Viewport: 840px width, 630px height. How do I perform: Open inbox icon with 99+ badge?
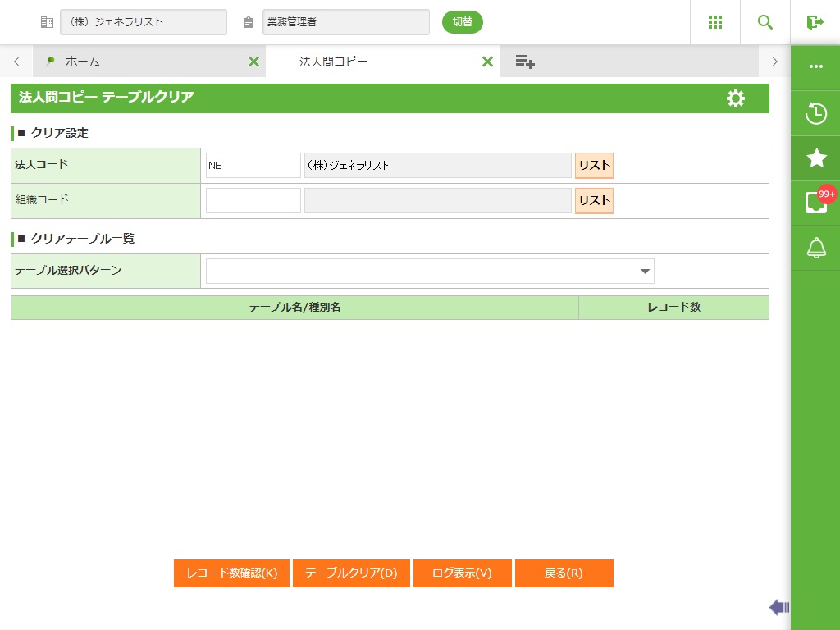click(815, 203)
